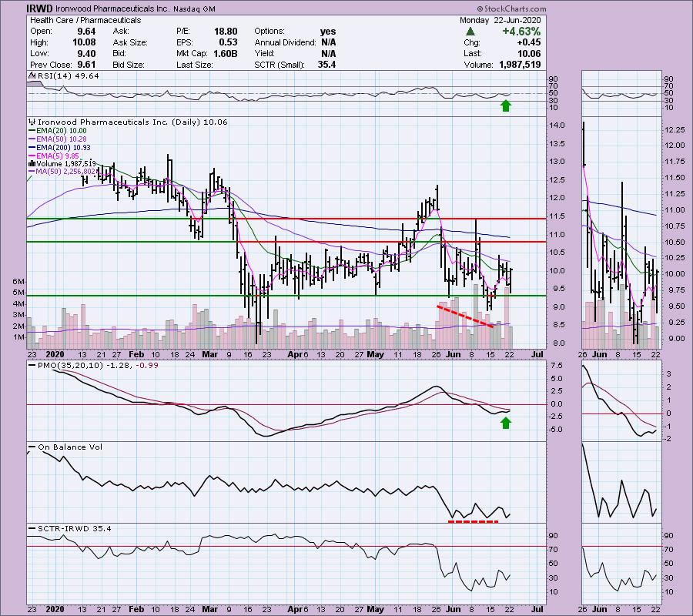
Task: Click the RSI(14) 49.64 indicator label
Action: coord(68,76)
